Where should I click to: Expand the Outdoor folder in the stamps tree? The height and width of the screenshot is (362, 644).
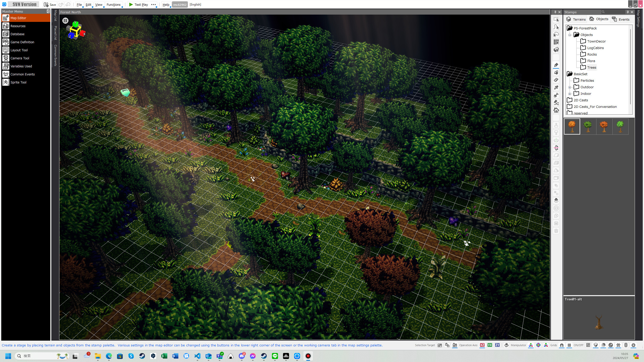570,87
